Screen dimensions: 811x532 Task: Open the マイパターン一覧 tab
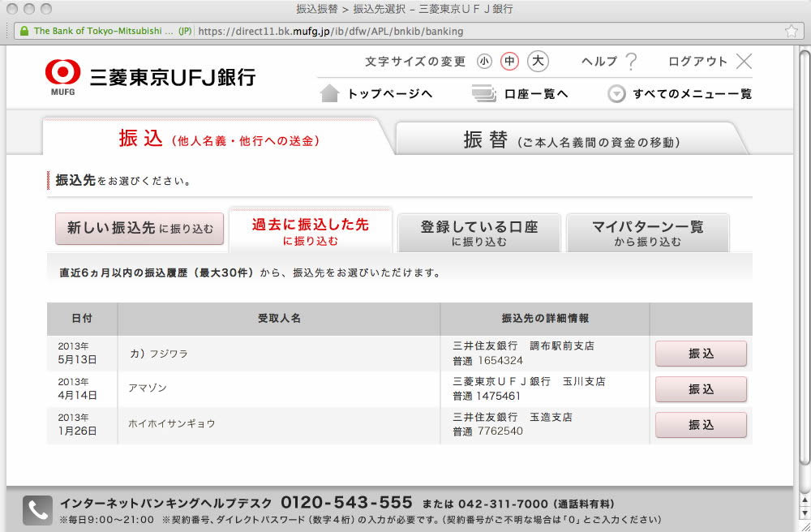[x=647, y=233]
